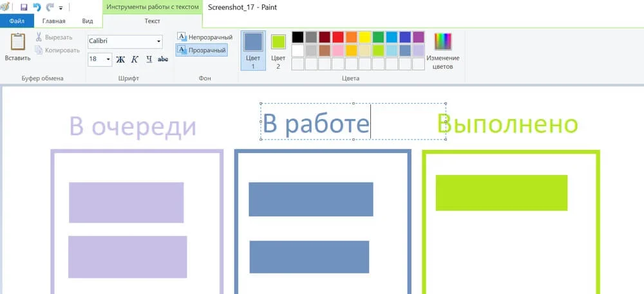Expand the quick access toolbar customize arrow

[x=61, y=8]
